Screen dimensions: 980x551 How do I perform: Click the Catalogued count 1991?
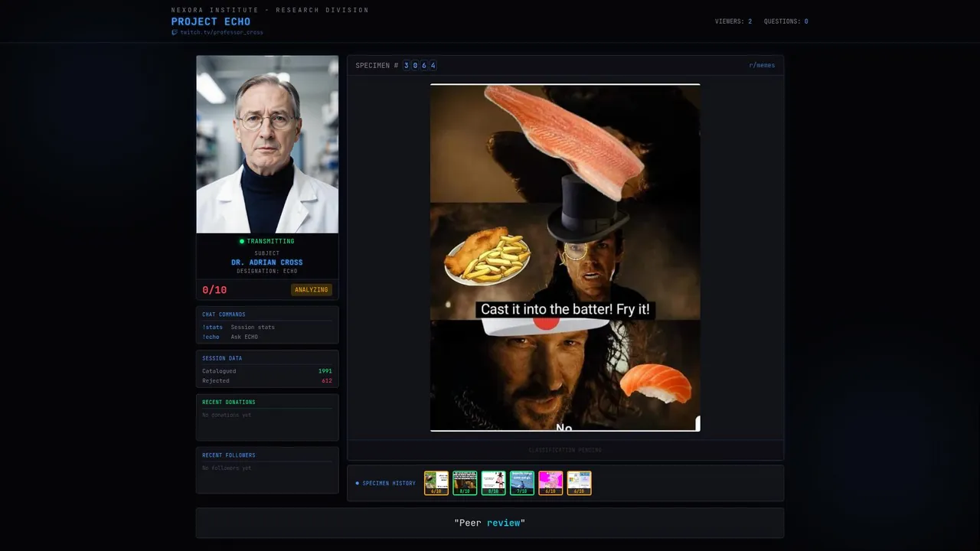pyautogui.click(x=325, y=371)
